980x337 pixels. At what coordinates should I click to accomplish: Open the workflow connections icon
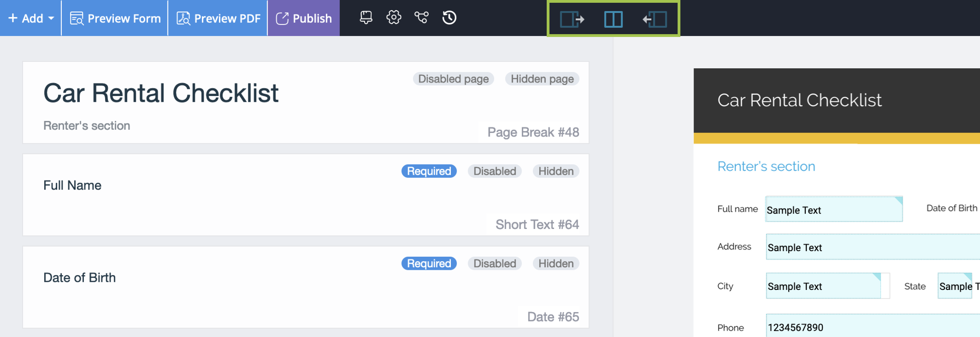coord(421,18)
